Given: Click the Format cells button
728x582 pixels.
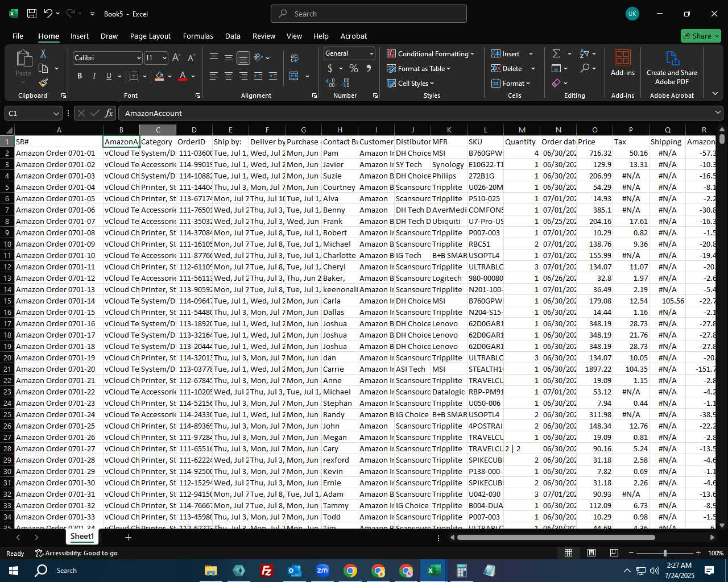Looking at the screenshot, I should tap(511, 83).
